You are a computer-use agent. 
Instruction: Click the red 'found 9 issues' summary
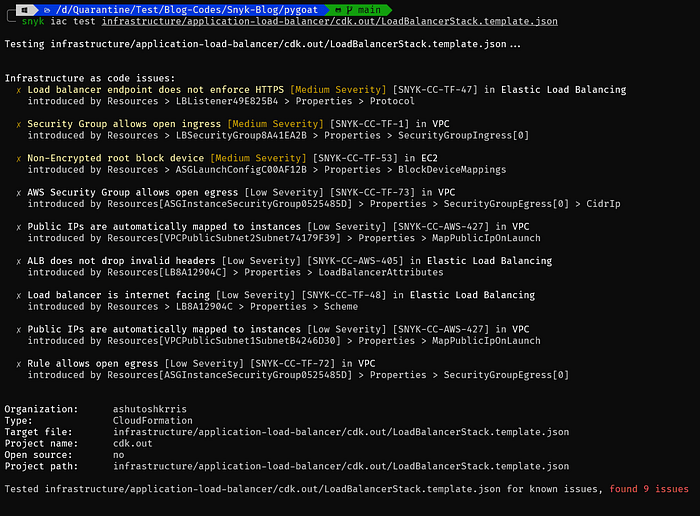point(649,489)
